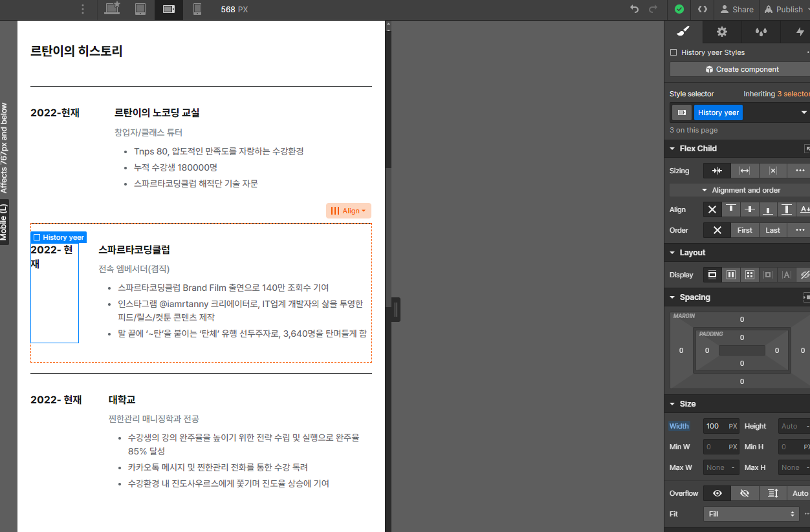Align self to bottom
This screenshot has width=810, height=532.
coord(768,209)
